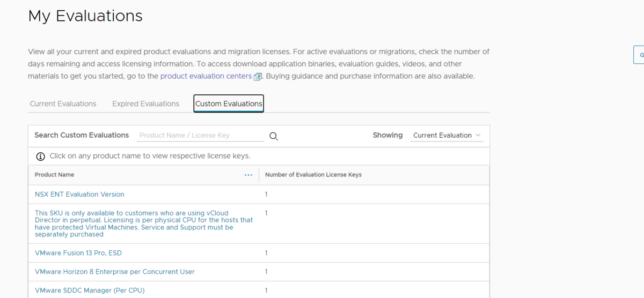The height and width of the screenshot is (298, 644).
Task: Open the Showing Current Evaluation dropdown
Action: (447, 136)
